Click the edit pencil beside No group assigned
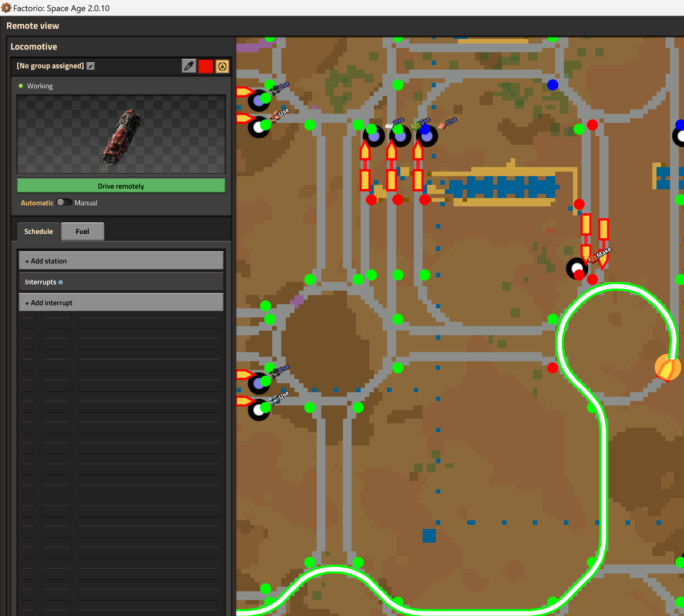The image size is (684, 616). (x=91, y=66)
